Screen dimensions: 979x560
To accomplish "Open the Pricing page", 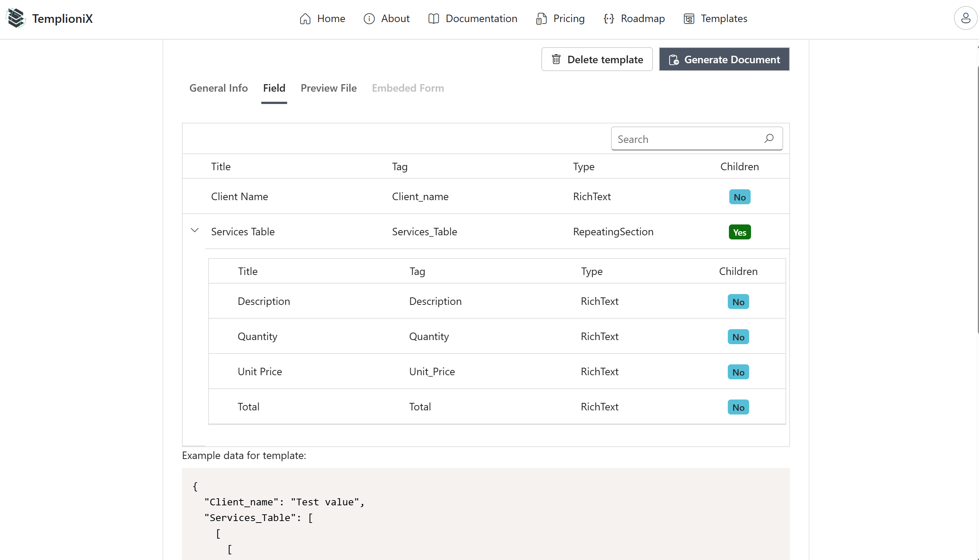I will click(560, 18).
